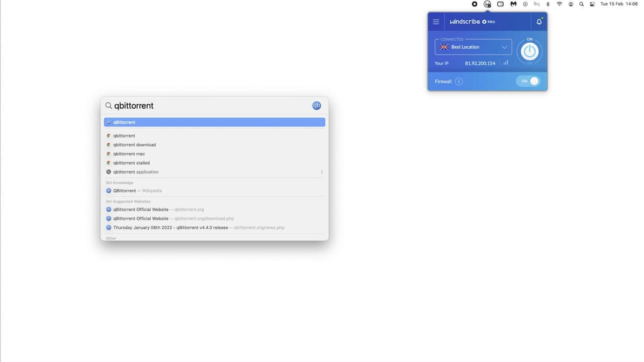Click the signal strength bars icon
The width and height of the screenshot is (644, 362).
[x=506, y=63]
